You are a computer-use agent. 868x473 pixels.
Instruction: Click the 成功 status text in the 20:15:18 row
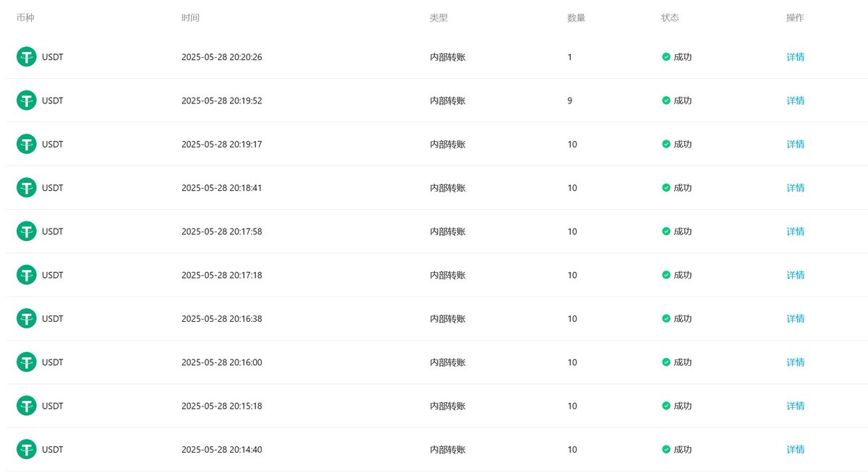tap(683, 406)
